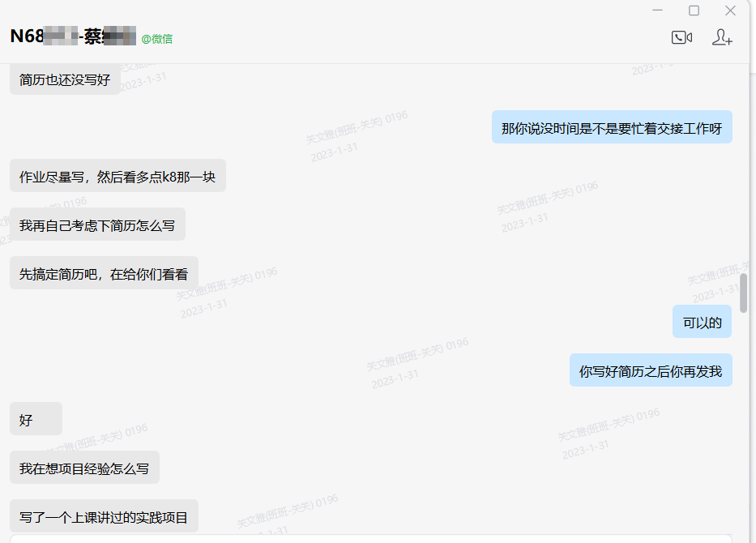Start a voice or video call
This screenshot has width=756, height=543.
(x=681, y=38)
